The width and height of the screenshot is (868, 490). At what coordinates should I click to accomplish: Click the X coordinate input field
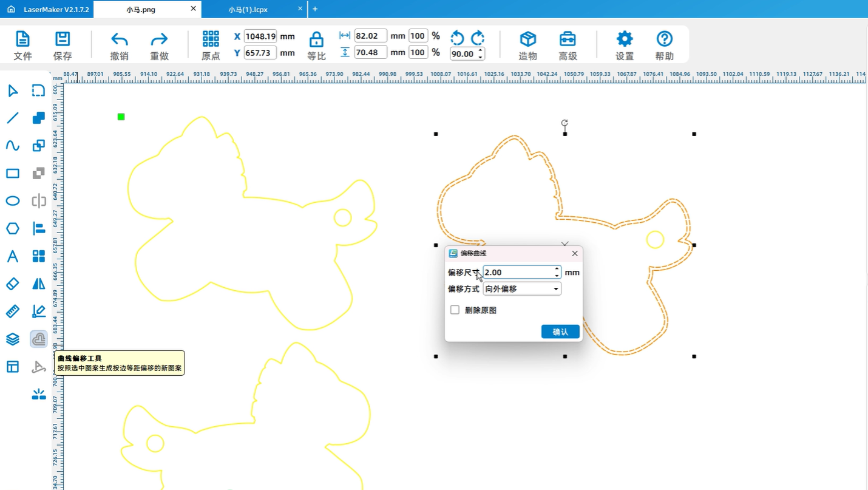260,36
